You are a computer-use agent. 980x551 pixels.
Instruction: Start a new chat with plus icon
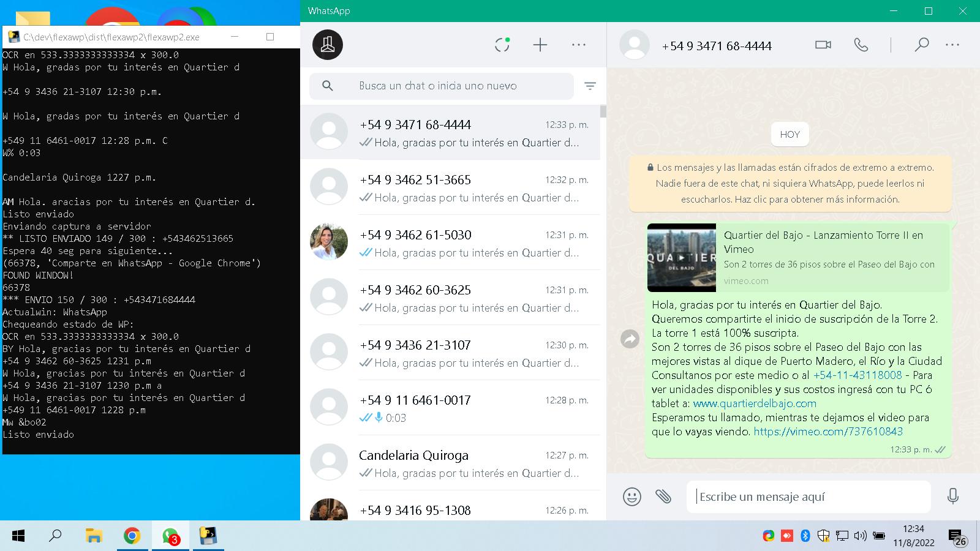pyautogui.click(x=540, y=45)
